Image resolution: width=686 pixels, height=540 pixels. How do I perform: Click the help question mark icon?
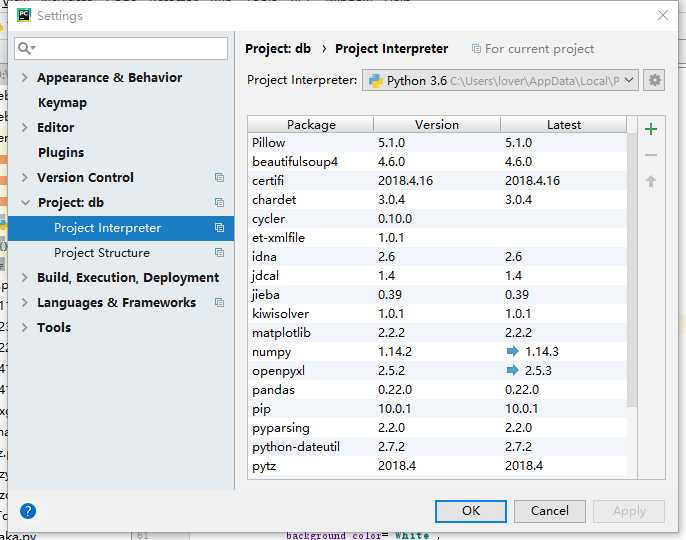(x=28, y=511)
